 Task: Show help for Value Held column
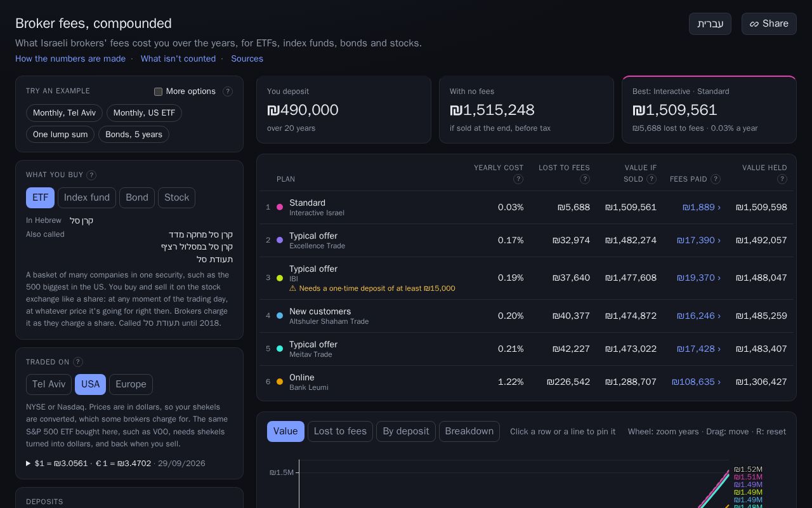tap(782, 179)
